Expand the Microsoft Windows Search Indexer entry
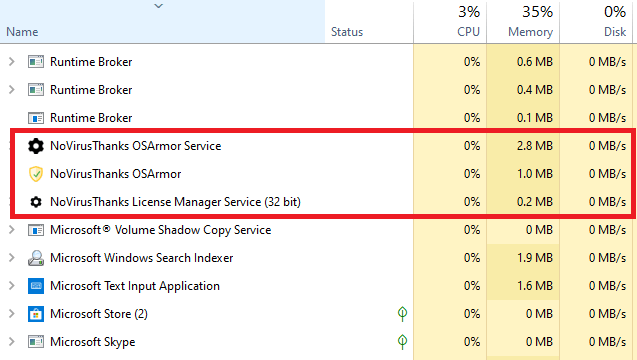 click(12, 258)
